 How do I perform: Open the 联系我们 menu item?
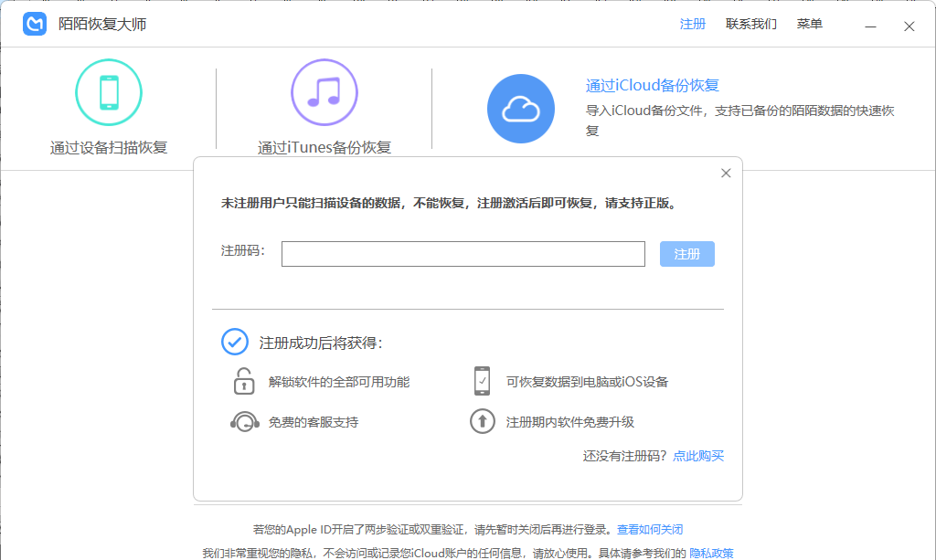point(751,24)
